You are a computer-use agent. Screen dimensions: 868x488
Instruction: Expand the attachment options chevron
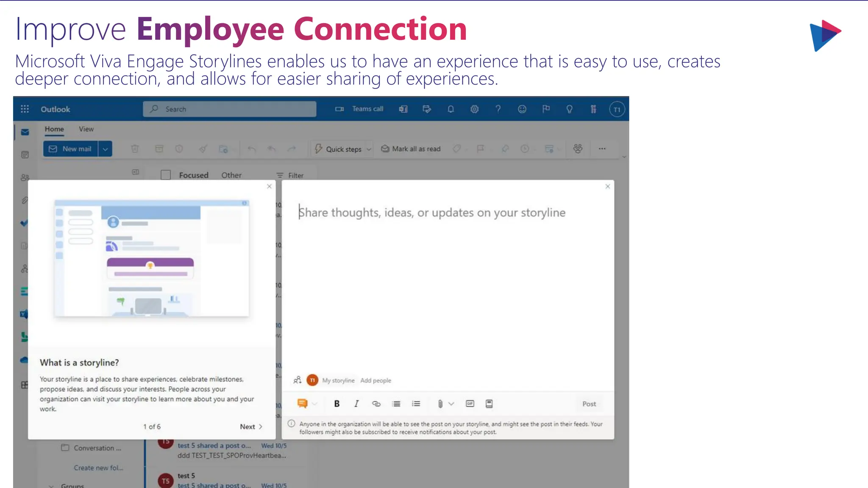pos(451,404)
